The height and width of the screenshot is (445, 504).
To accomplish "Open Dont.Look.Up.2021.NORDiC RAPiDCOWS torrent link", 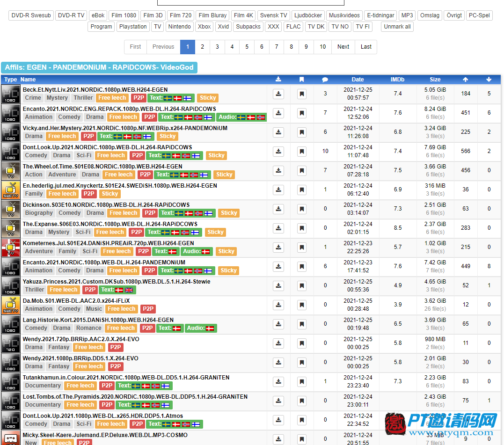I will tap(107, 147).
